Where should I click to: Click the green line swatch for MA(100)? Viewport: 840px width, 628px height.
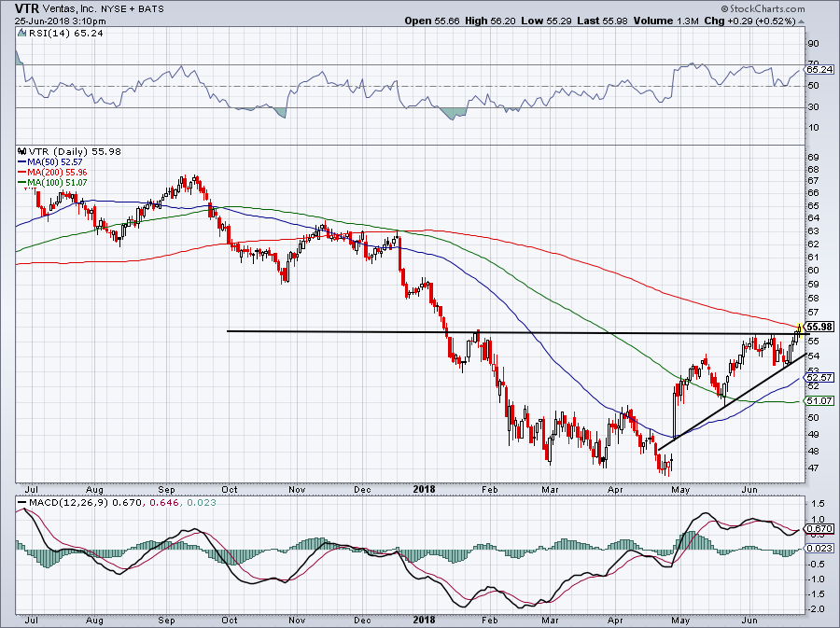pos(22,183)
